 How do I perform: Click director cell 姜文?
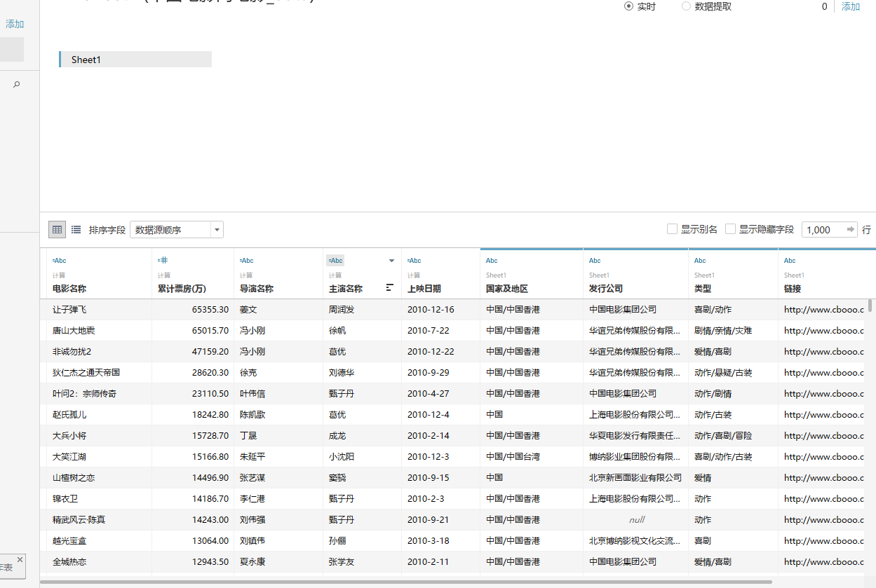(278, 310)
